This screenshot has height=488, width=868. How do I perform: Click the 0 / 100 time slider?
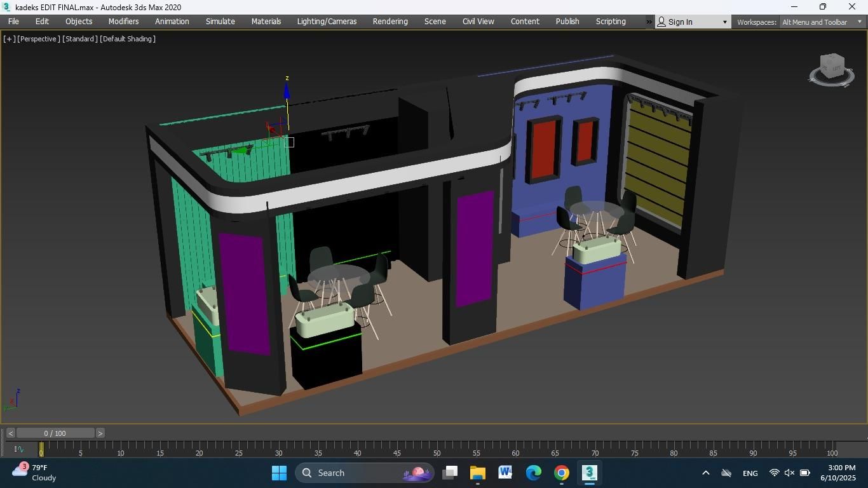pyautogui.click(x=55, y=433)
